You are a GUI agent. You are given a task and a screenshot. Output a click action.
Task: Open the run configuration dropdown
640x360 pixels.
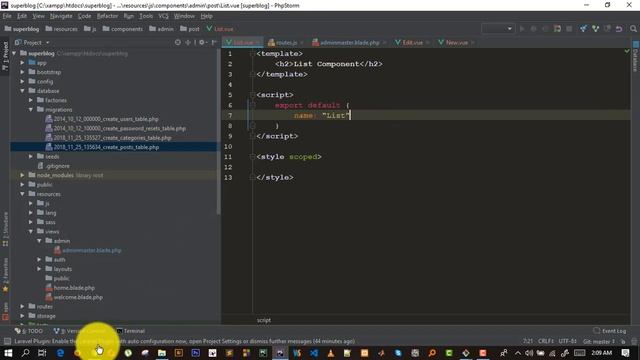coord(498,29)
